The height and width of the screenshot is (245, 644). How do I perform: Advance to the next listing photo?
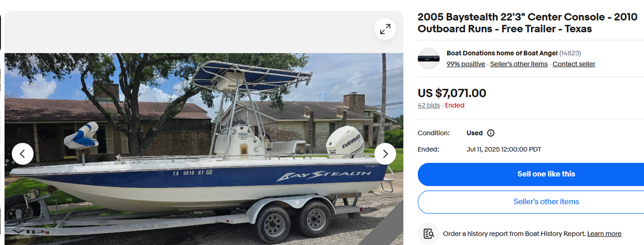pos(385,154)
